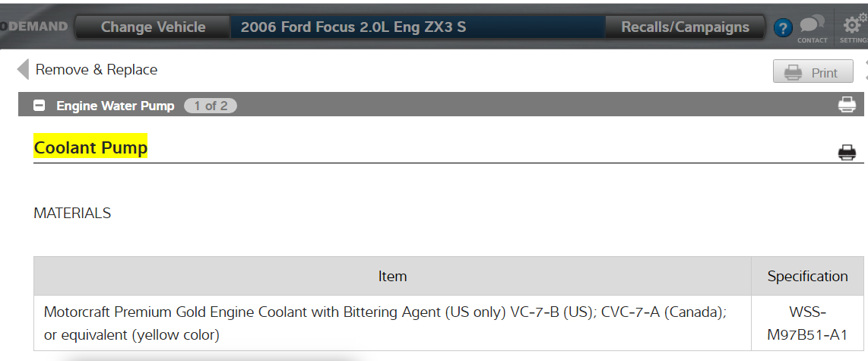Click the OnDemand logo in top bar
The image size is (868, 361).
[x=34, y=27]
